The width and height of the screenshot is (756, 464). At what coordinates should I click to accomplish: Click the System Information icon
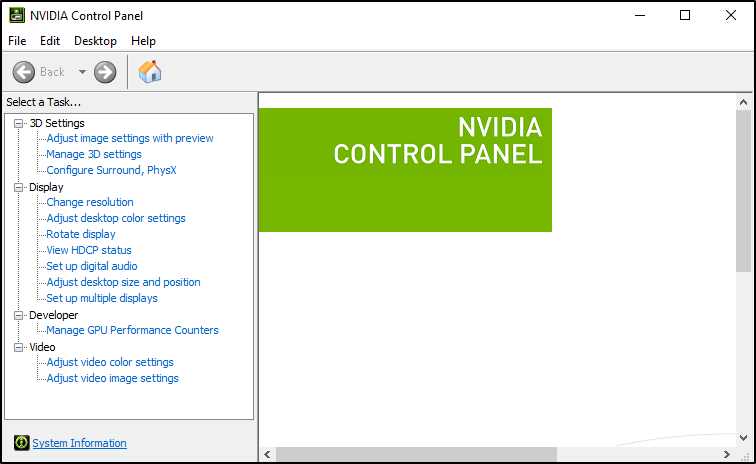[x=21, y=442]
